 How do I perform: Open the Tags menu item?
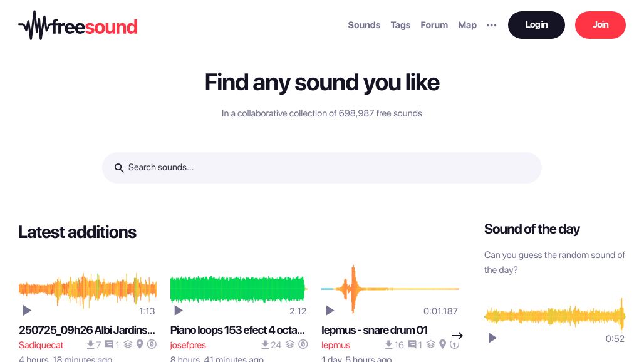click(400, 25)
